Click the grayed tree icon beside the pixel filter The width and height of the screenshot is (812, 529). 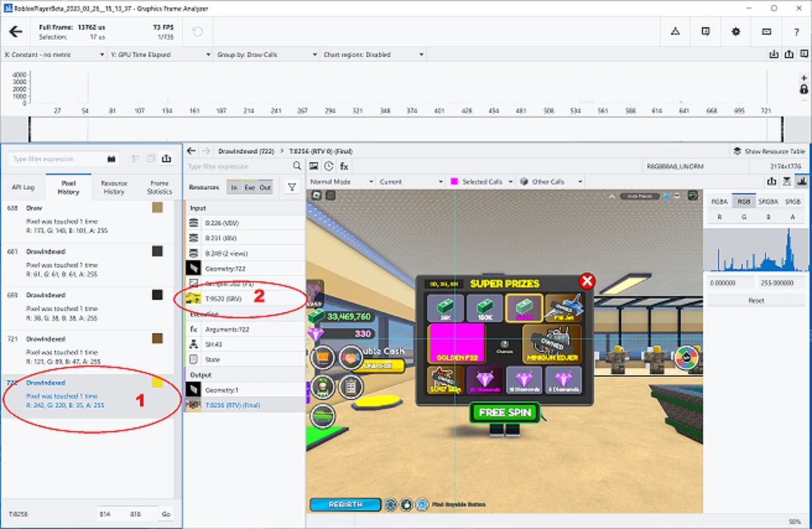(x=136, y=159)
